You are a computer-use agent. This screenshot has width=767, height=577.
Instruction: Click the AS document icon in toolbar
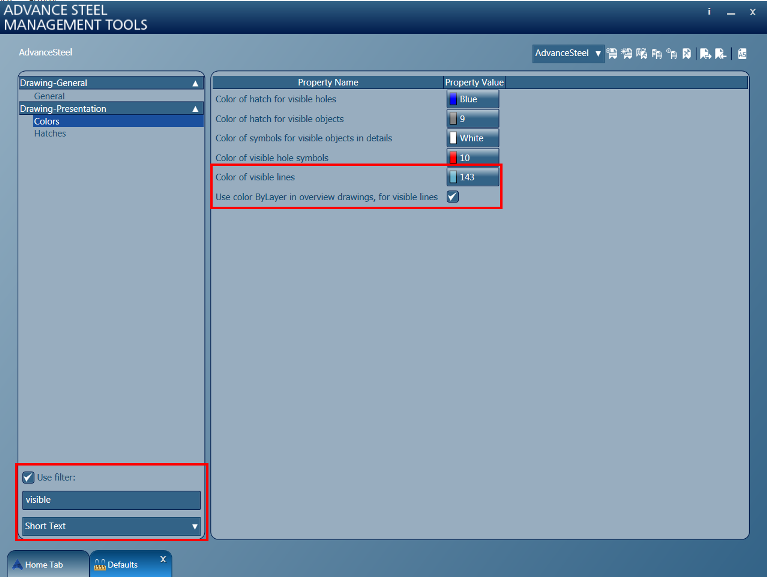pos(742,53)
